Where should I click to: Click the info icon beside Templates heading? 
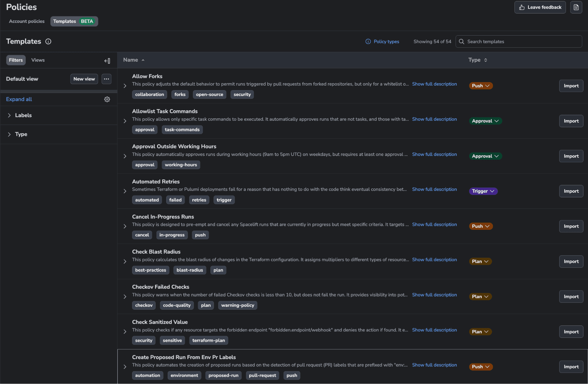click(48, 41)
